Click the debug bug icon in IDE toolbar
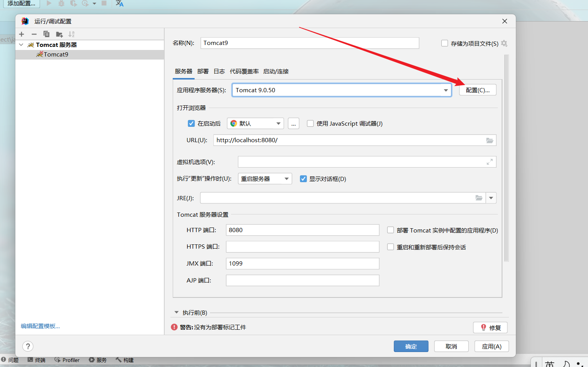This screenshot has width=588, height=367. [x=61, y=3]
